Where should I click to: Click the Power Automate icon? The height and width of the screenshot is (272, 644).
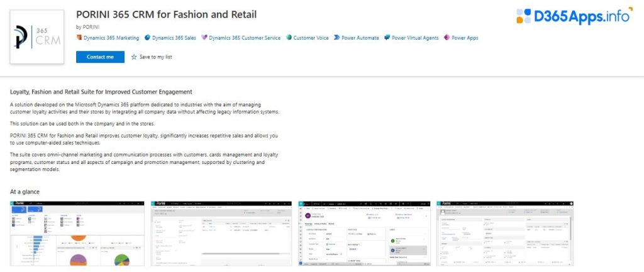pyautogui.click(x=337, y=38)
